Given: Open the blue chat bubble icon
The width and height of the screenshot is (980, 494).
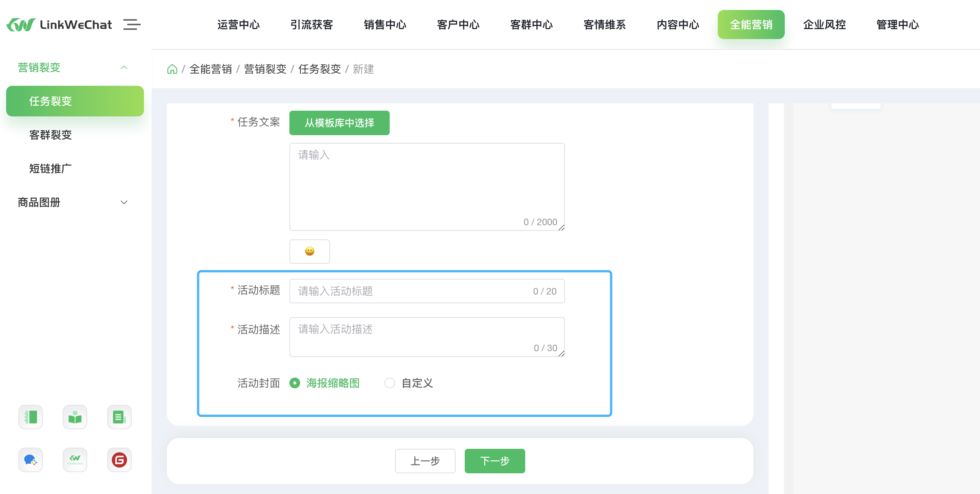Looking at the screenshot, I should (x=31, y=460).
